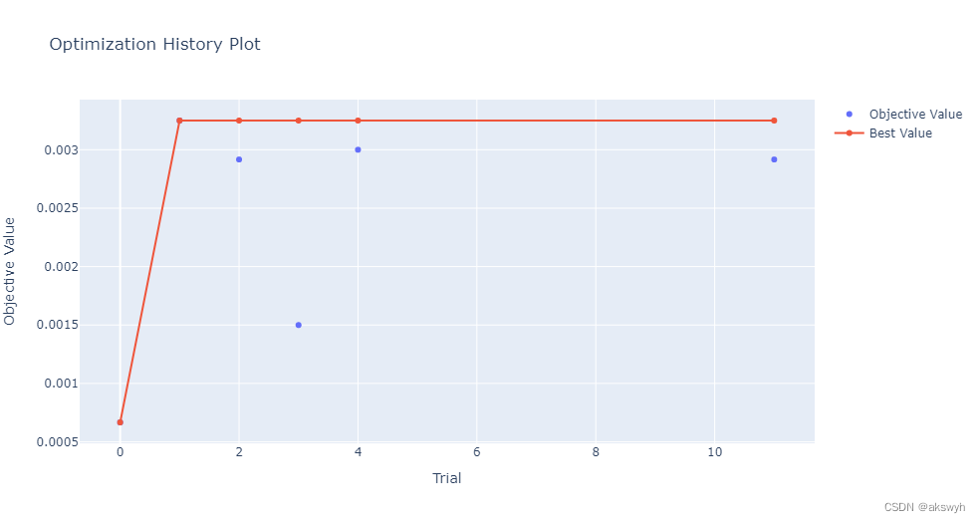Click the Best Value point at trial 0
The height and width of the screenshot is (523, 980).
click(x=120, y=422)
